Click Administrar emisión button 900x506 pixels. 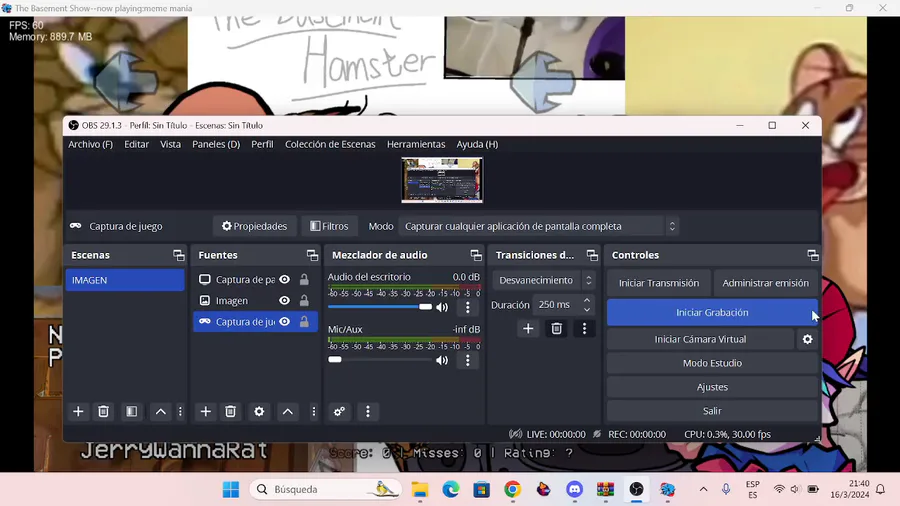point(766,283)
